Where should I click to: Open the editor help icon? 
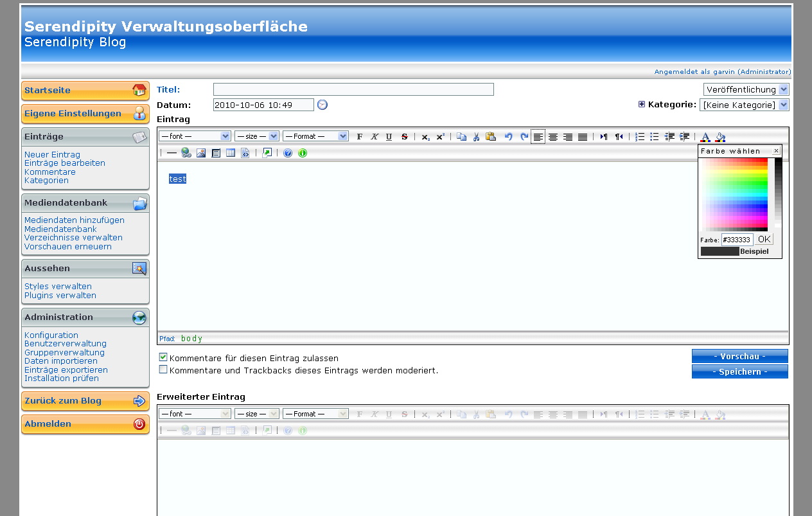click(287, 153)
